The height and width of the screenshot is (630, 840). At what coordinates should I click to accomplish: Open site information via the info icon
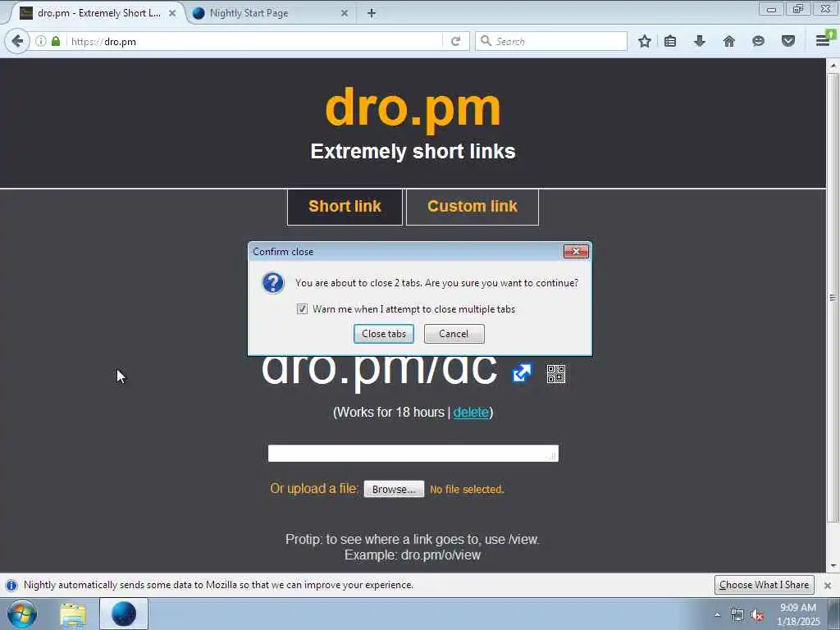click(x=41, y=41)
